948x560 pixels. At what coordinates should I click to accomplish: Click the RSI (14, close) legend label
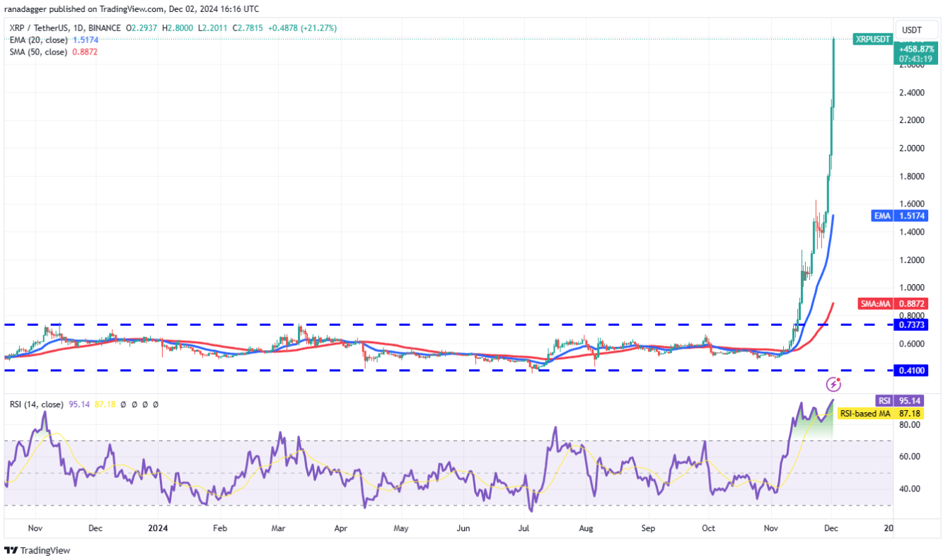pyautogui.click(x=37, y=404)
